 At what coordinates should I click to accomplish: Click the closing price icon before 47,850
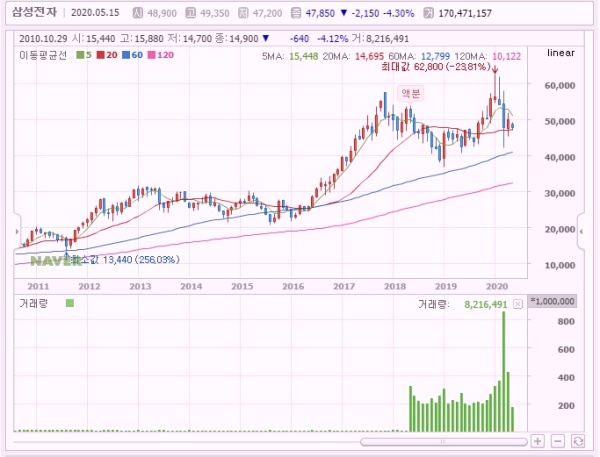(296, 13)
